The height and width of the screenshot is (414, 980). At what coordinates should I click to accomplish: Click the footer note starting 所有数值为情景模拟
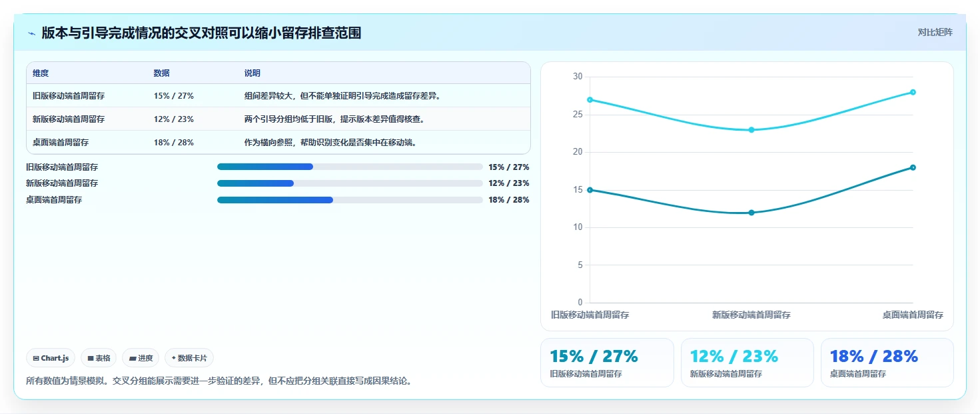[219, 381]
